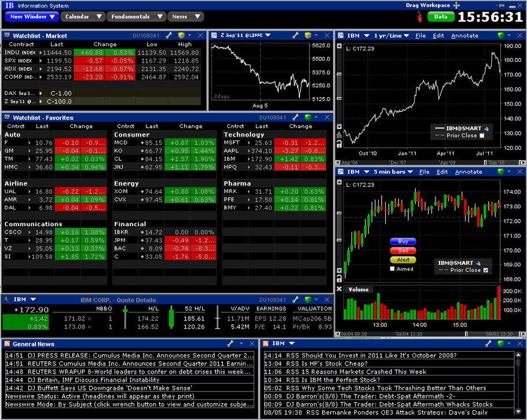The height and width of the screenshot is (420, 527).
Task: Click the Watchlist - Favorites panel icon
Action: point(7,117)
